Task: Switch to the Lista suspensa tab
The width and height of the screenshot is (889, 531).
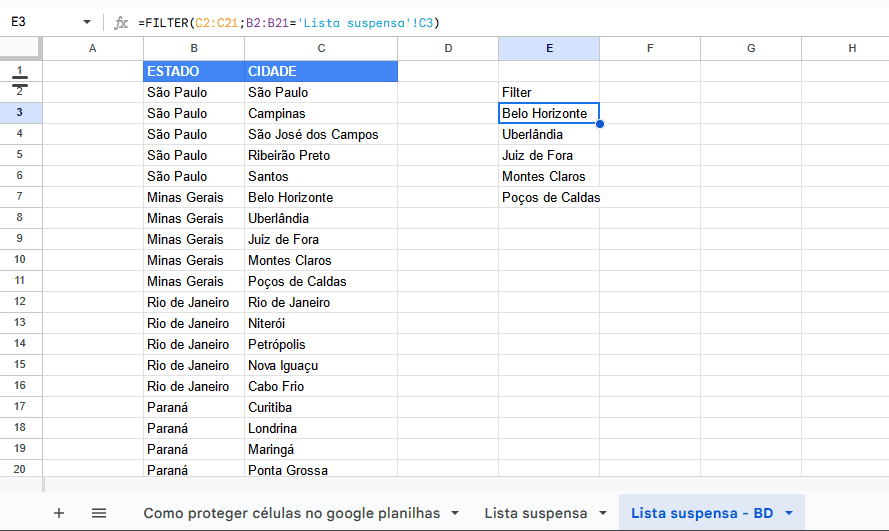Action: coord(535,513)
